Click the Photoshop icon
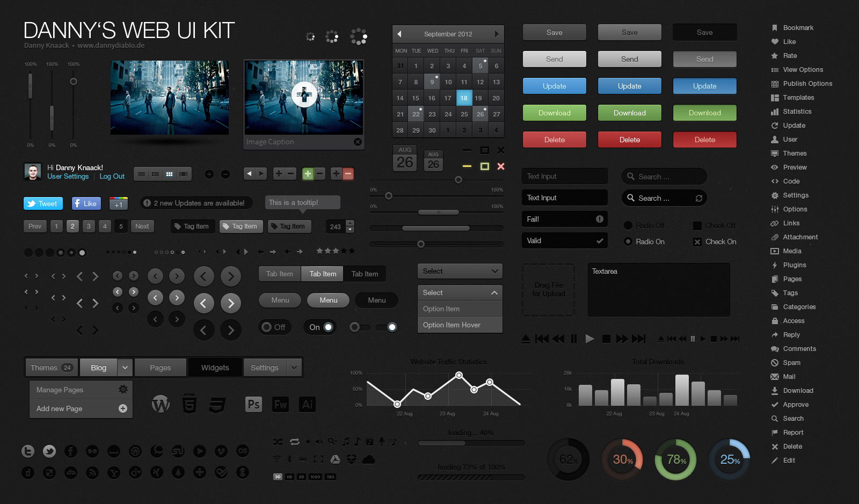Viewport: 859px width, 504px height. point(253,404)
